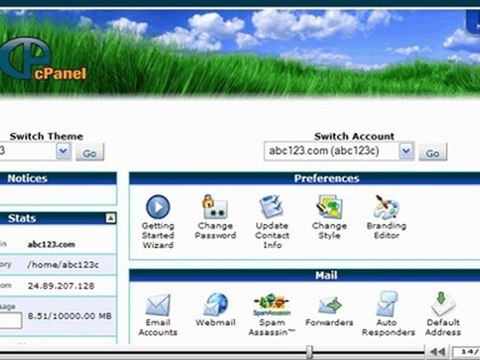
Task: Click the Getting Started Wizard label
Action: (x=158, y=235)
